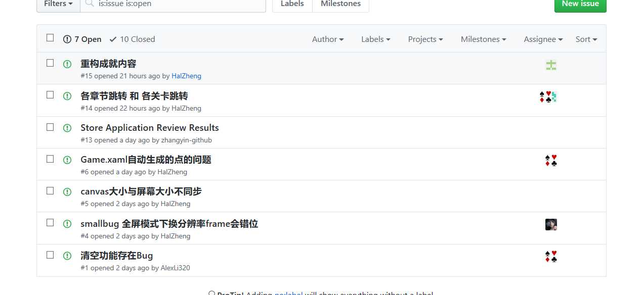644x295 pixels.
Task: Switch to the Labels tab button
Action: [x=292, y=4]
